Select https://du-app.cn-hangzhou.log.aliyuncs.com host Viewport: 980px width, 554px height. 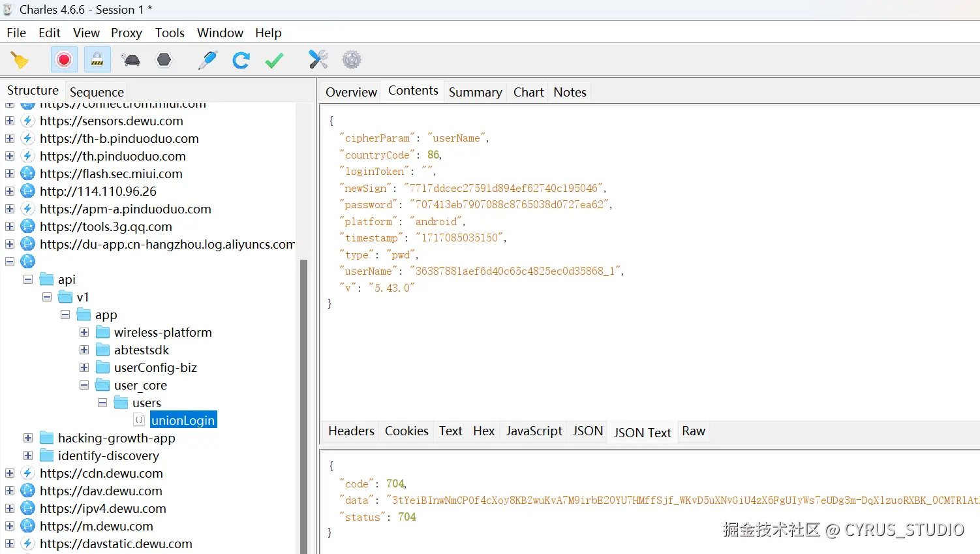point(167,244)
